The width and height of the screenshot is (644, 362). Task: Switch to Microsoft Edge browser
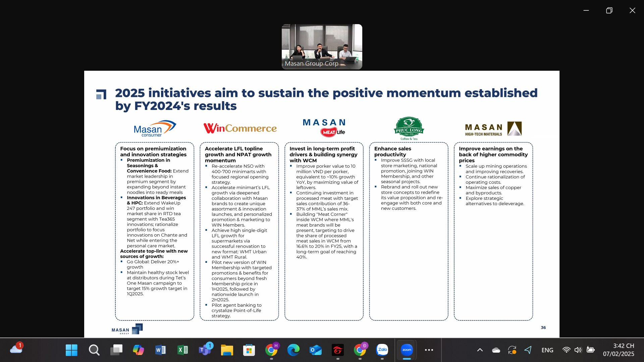click(x=293, y=350)
